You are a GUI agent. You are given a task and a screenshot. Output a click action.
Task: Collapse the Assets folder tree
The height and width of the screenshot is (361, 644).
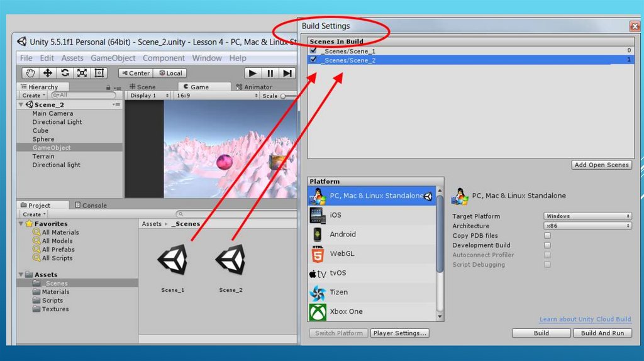21,275
